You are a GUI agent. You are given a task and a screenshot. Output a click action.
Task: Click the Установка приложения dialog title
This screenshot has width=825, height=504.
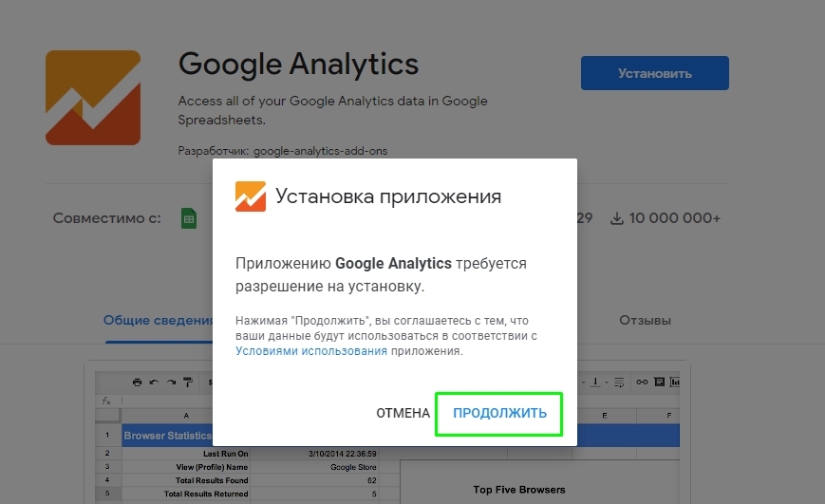point(388,196)
